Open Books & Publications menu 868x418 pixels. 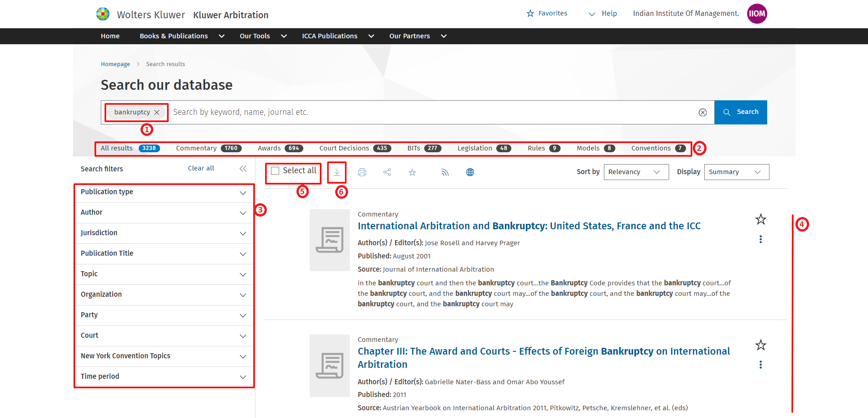(x=182, y=36)
